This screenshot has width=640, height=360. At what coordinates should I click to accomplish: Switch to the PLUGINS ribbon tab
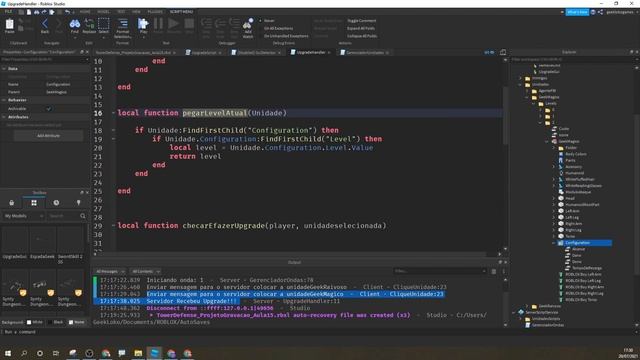(x=155, y=12)
